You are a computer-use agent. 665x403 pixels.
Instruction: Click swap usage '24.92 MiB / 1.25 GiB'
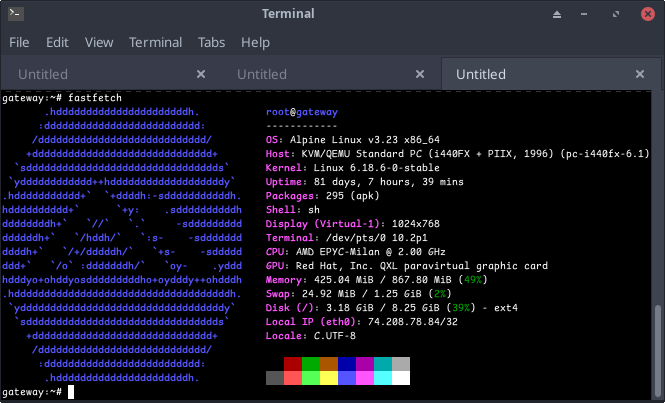point(362,294)
